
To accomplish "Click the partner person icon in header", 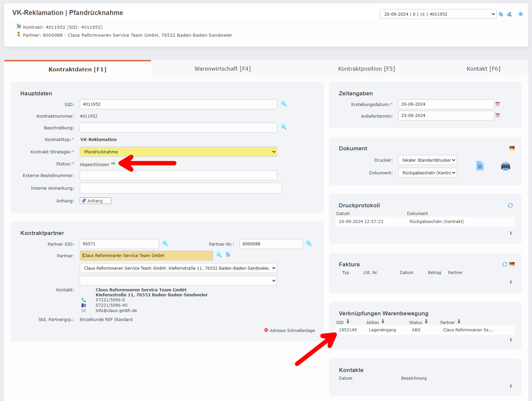I will point(19,34).
